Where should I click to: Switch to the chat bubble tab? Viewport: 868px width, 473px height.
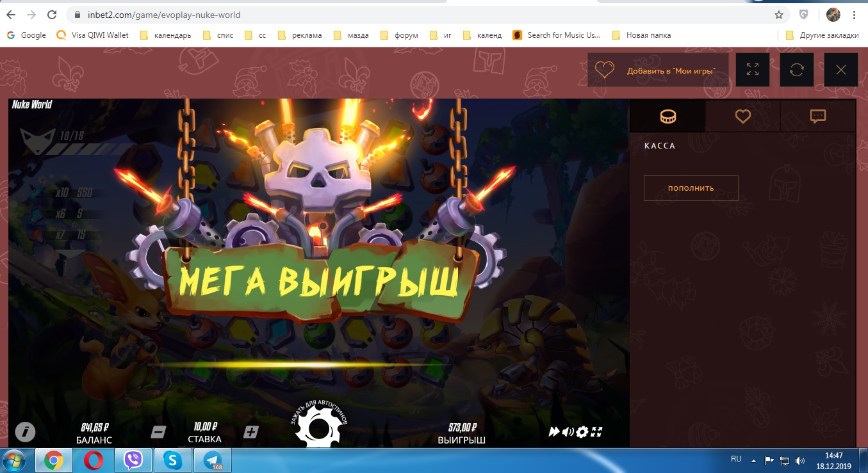818,116
